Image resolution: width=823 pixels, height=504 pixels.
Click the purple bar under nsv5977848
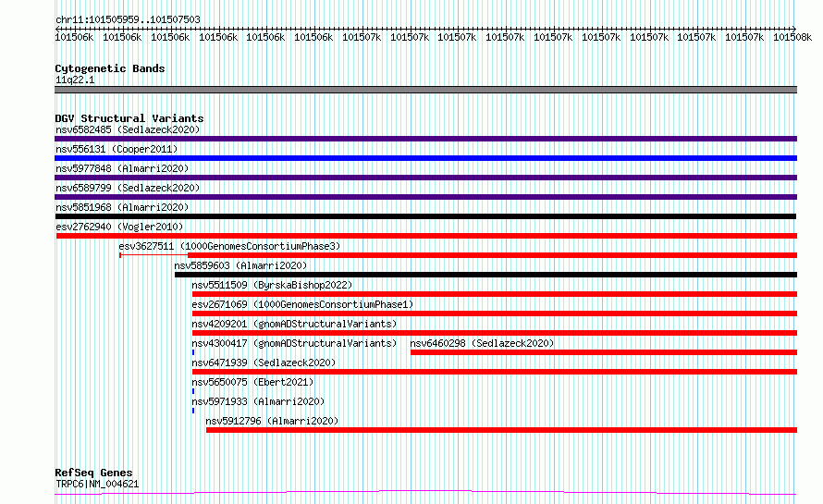click(425, 178)
